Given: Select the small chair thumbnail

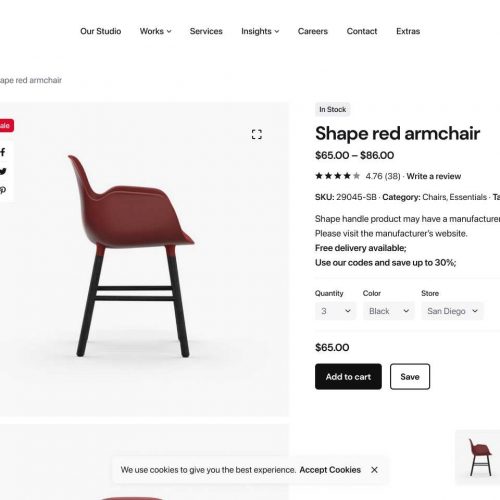Looking at the screenshot, I should (x=479, y=457).
